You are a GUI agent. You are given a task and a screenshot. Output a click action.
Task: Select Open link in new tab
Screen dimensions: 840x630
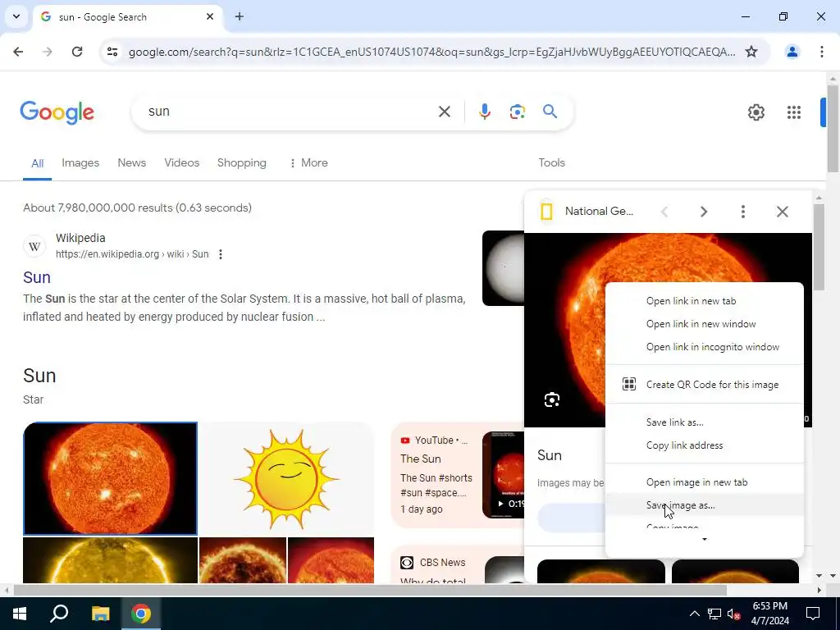pos(705,301)
